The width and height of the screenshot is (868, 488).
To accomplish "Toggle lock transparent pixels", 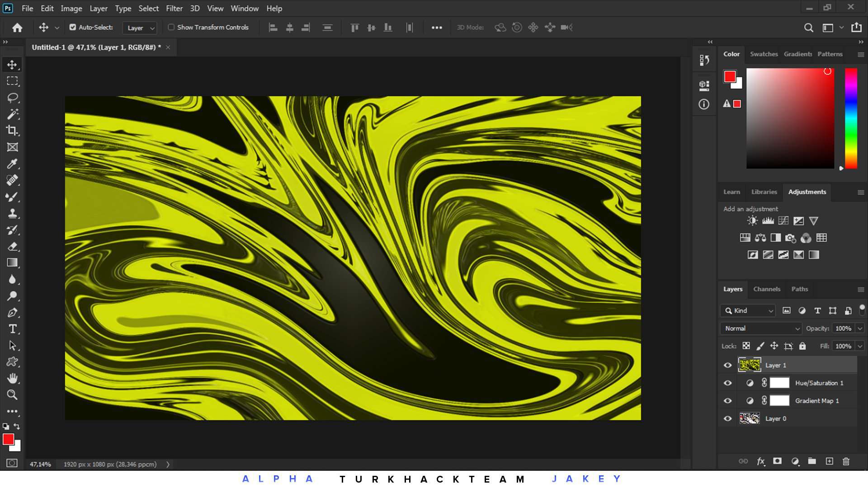I will click(746, 346).
